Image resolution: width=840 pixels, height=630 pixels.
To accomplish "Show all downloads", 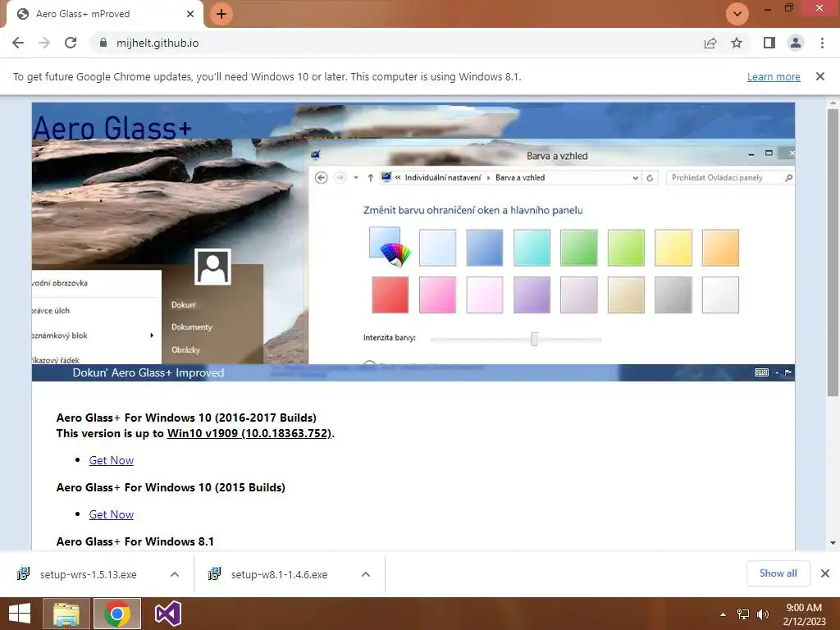I will pos(778,573).
